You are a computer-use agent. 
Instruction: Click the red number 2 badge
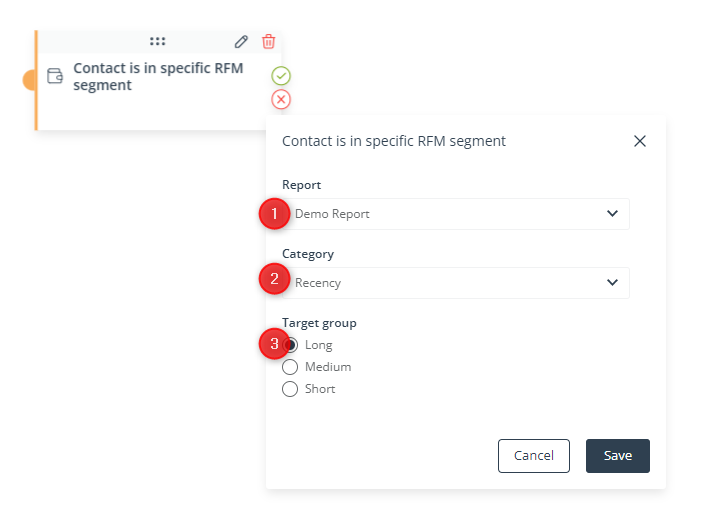tap(274, 279)
